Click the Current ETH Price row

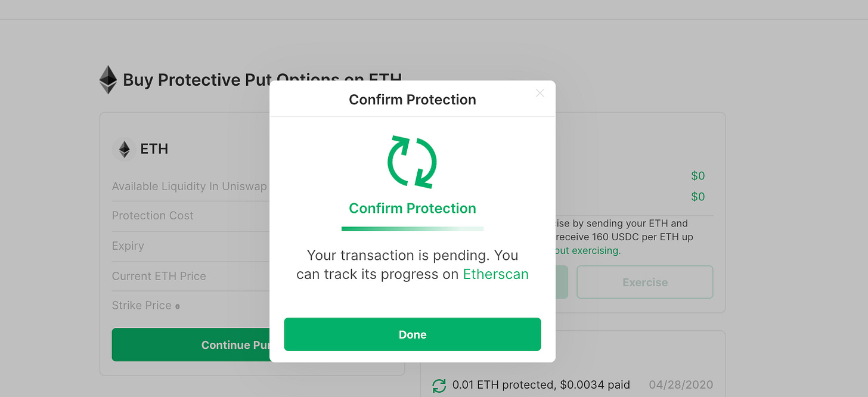click(x=159, y=276)
